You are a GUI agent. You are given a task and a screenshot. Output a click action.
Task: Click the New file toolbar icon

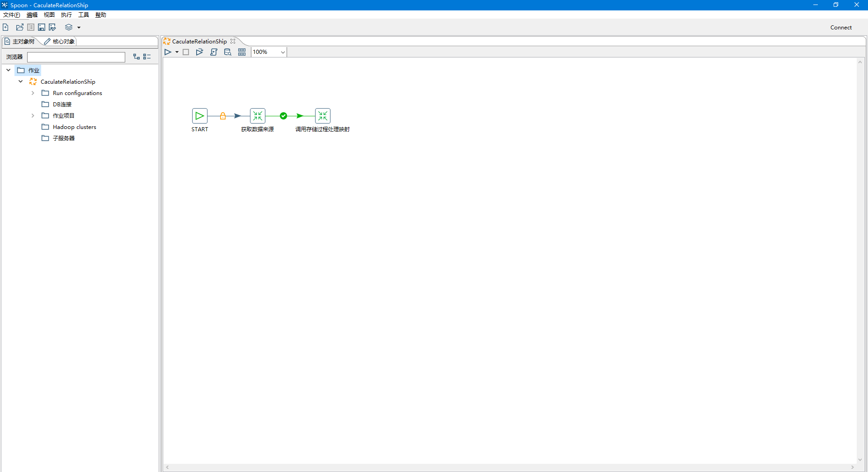[x=5, y=27]
